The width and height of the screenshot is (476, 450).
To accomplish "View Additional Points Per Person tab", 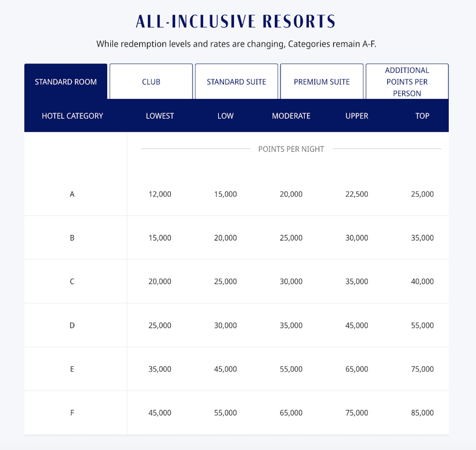I will [407, 82].
